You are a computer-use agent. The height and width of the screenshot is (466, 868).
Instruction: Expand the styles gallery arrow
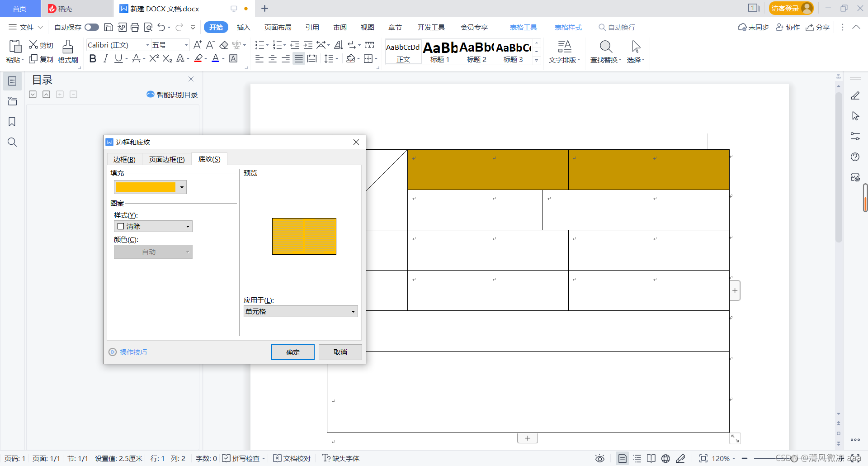coord(537,60)
